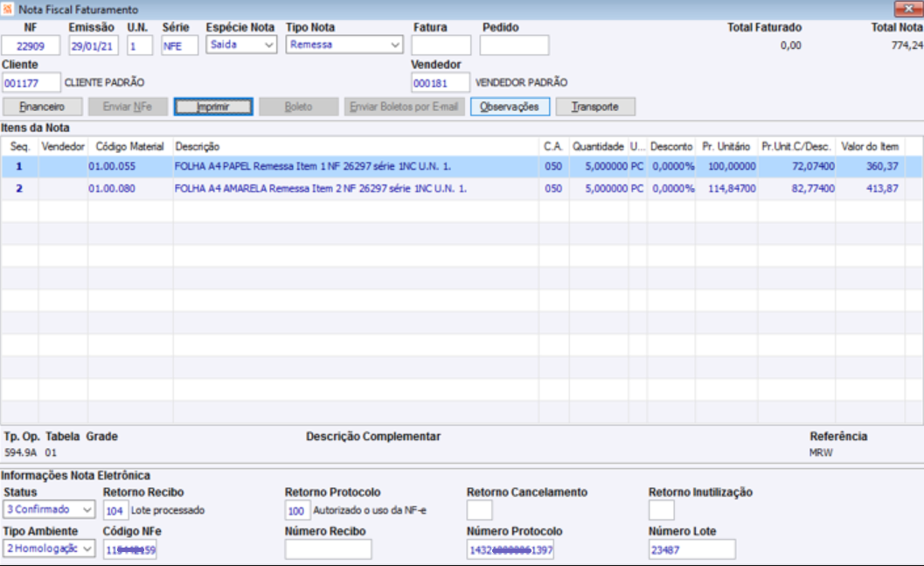Click the Código NFe field

click(x=130, y=549)
